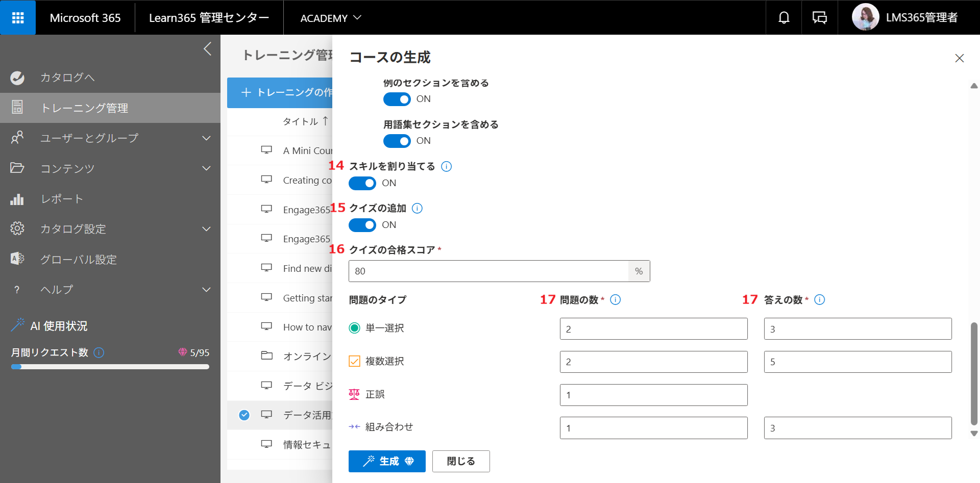Open グローバル設定 menu item
This screenshot has height=483, width=980.
tap(110, 259)
